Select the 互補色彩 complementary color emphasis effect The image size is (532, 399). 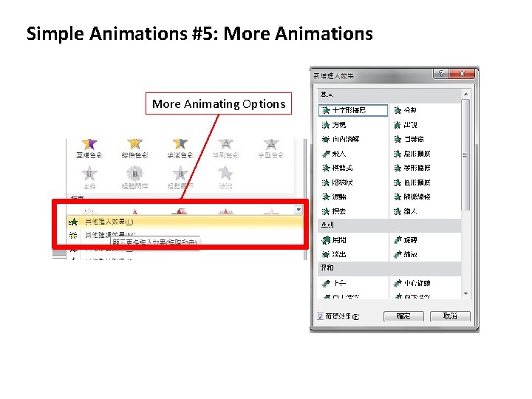click(89, 149)
